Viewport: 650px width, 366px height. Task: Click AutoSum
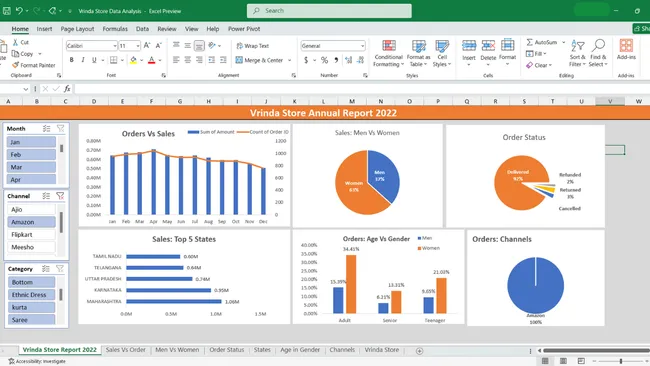[x=542, y=42]
